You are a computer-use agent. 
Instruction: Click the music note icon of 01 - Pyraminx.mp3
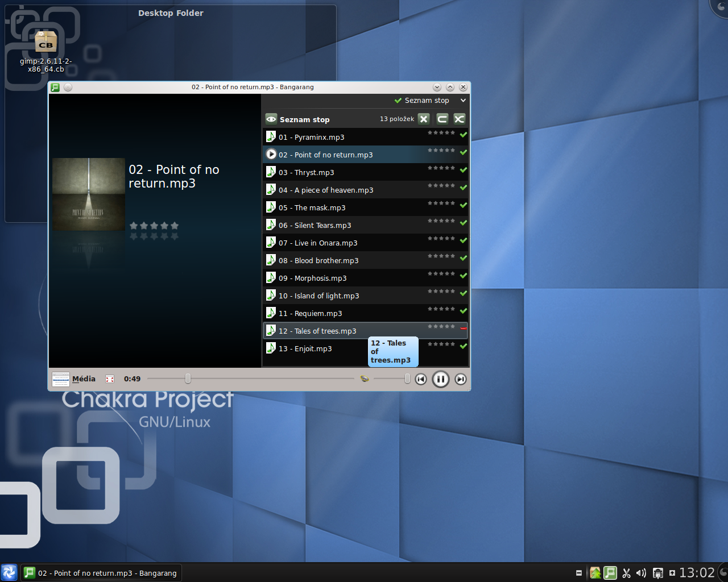coord(271,137)
